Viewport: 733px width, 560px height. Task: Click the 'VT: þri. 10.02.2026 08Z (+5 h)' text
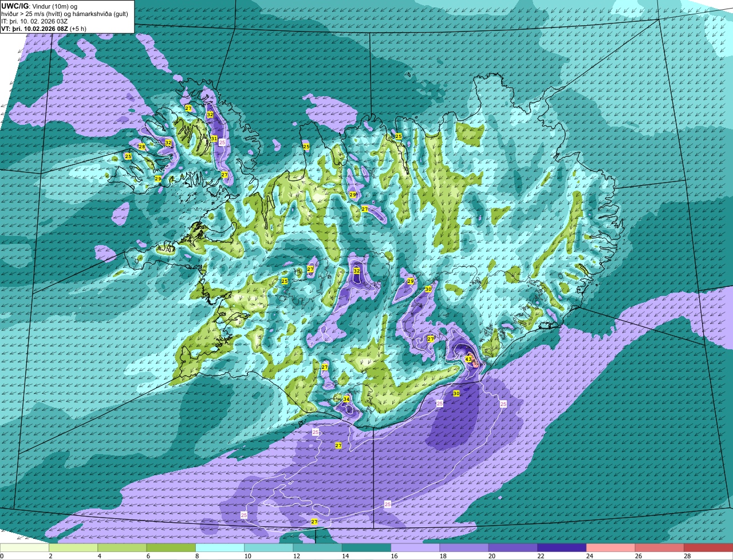point(44,29)
